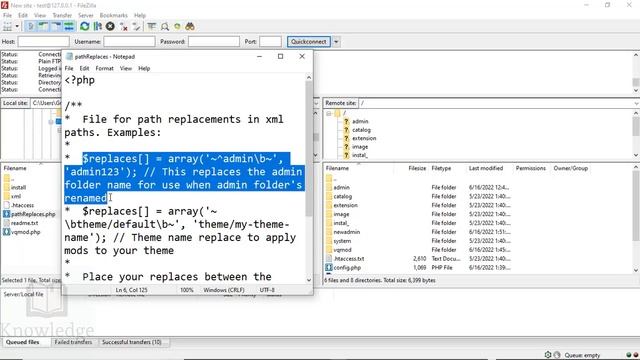The image size is (640, 360).
Task: Click Notepad scroll down arrow
Action: [x=309, y=280]
